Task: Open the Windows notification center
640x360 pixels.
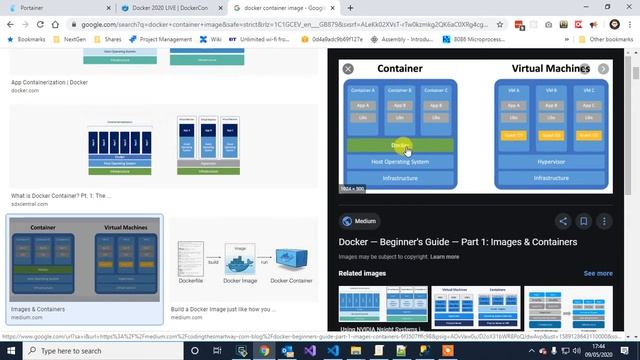Action: 624,351
